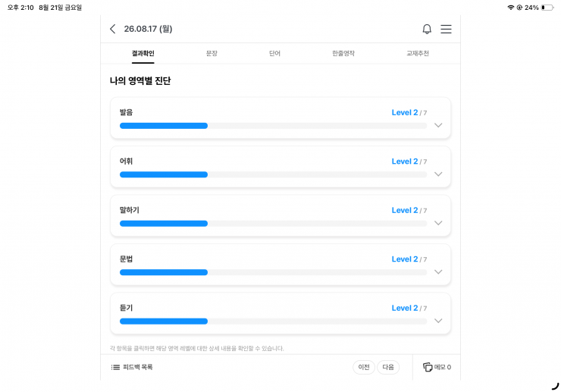The width and height of the screenshot is (561, 392).
Task: Click the 발음 level progress bar
Action: tap(274, 126)
